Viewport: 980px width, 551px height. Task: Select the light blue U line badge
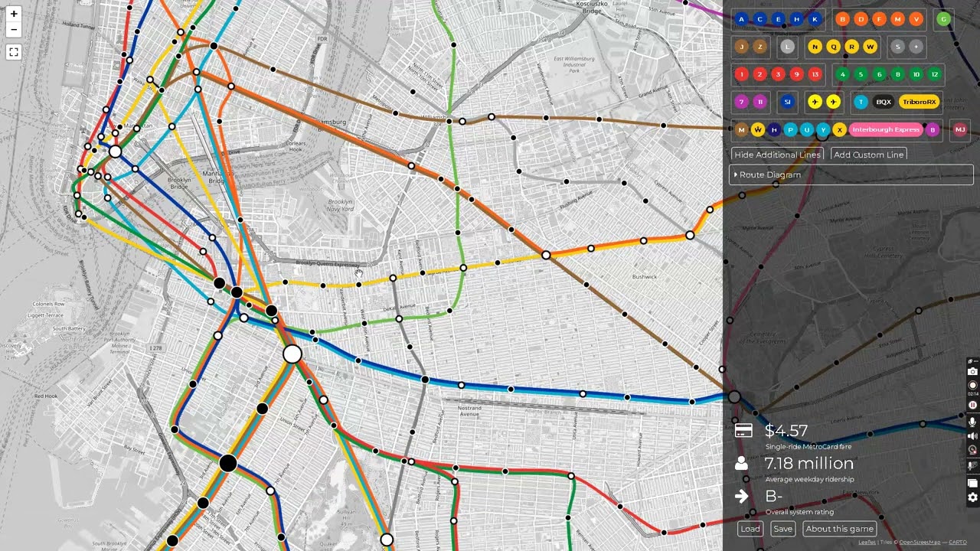[806, 129]
